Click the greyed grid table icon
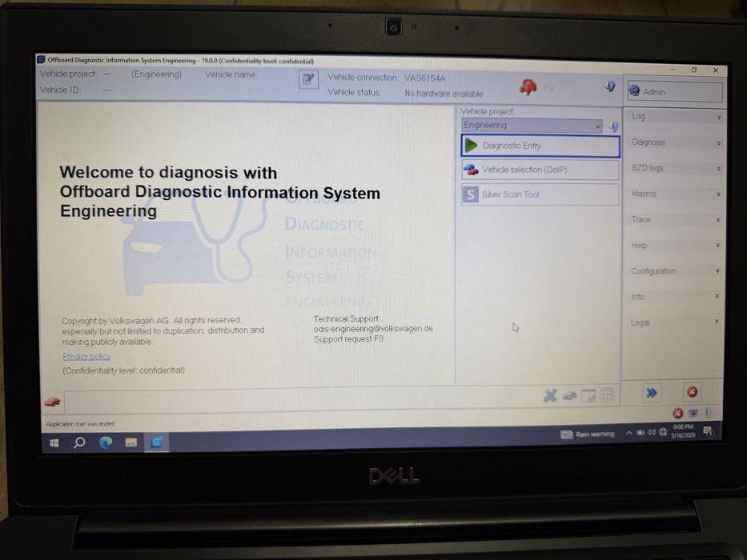This screenshot has width=747, height=560. (607, 395)
